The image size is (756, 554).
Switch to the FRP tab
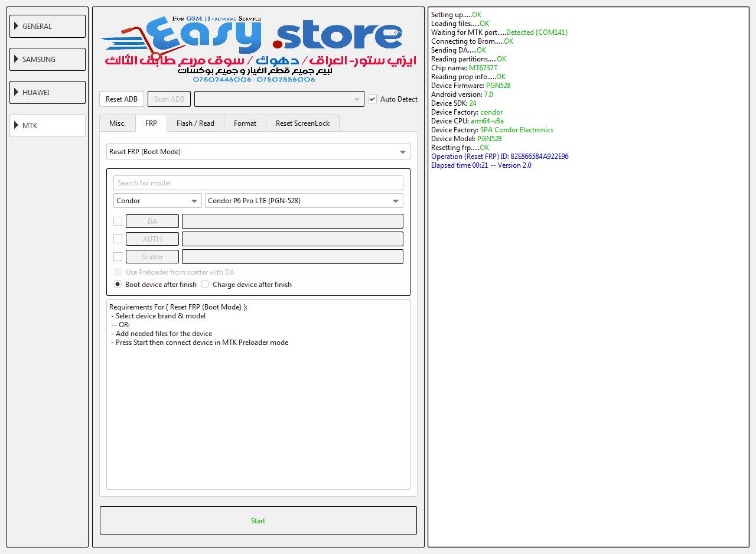pos(151,123)
